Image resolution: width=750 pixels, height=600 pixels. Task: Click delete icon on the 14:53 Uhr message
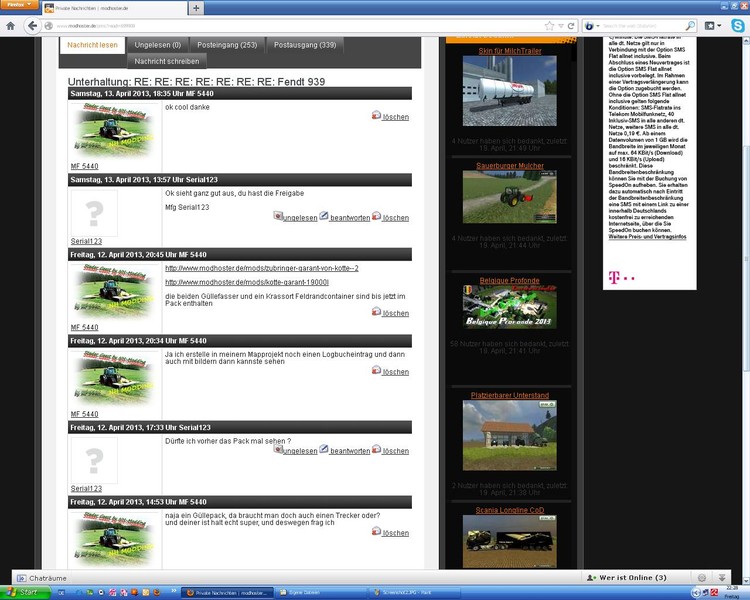click(x=376, y=531)
